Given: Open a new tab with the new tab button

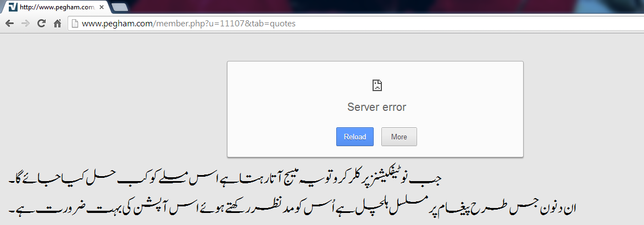Looking at the screenshot, I should click(x=120, y=7).
